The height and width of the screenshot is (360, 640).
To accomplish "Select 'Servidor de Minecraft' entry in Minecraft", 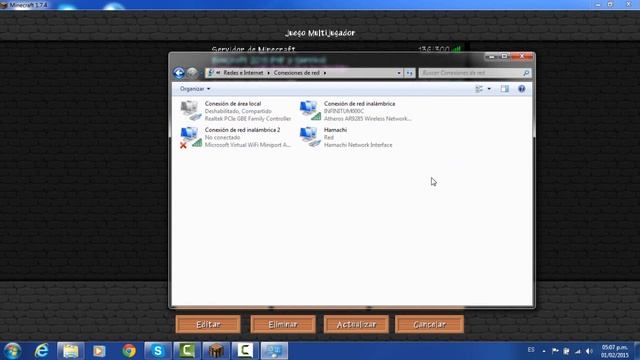I will [x=253, y=49].
